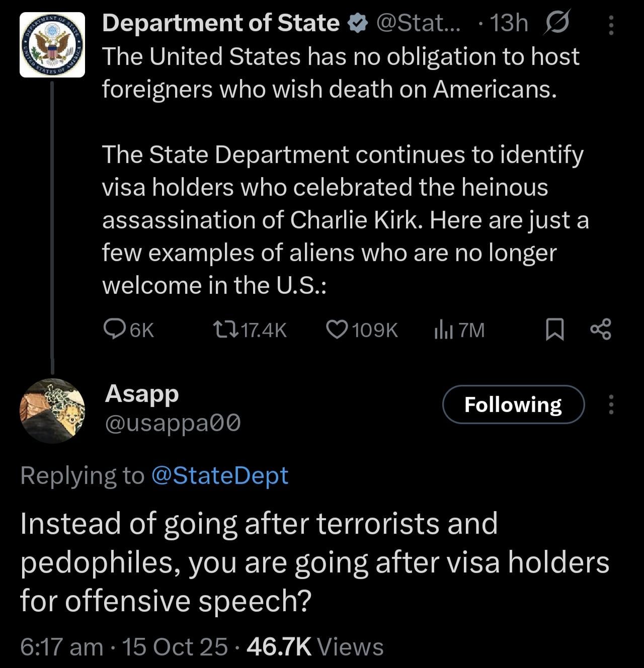Reply to the State Department tweet
This screenshot has width=644, height=668.
pos(114,329)
